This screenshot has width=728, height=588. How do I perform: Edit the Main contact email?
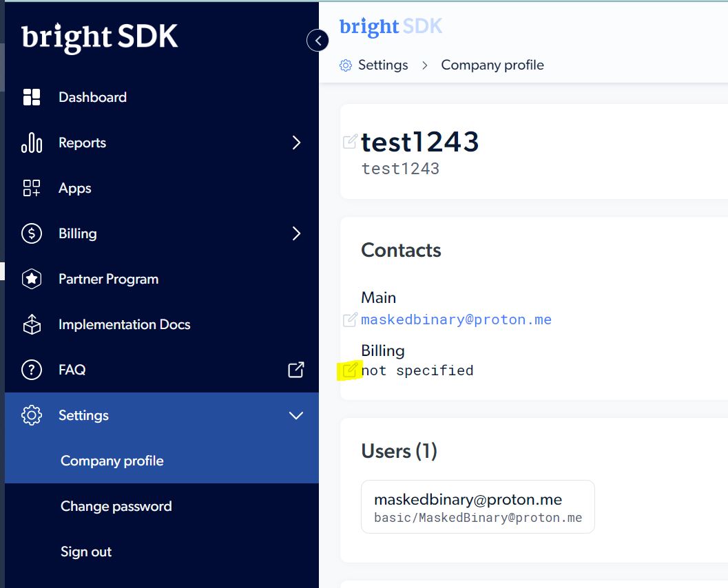pyautogui.click(x=350, y=319)
